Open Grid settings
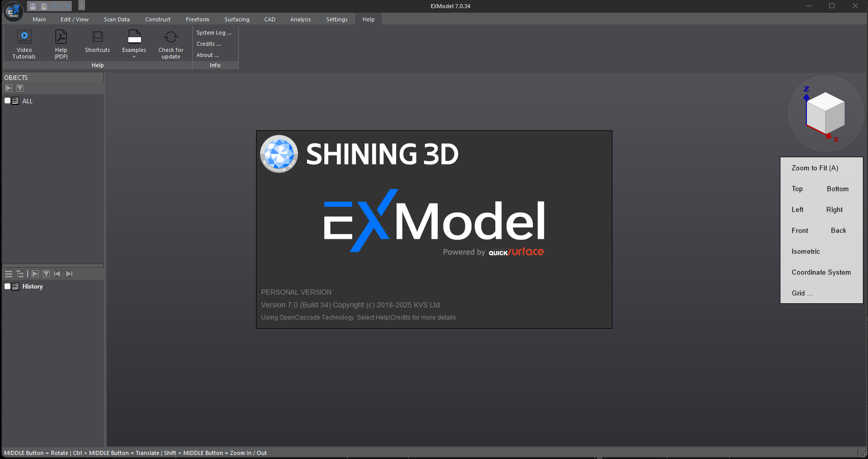The image size is (868, 459). [x=802, y=293]
